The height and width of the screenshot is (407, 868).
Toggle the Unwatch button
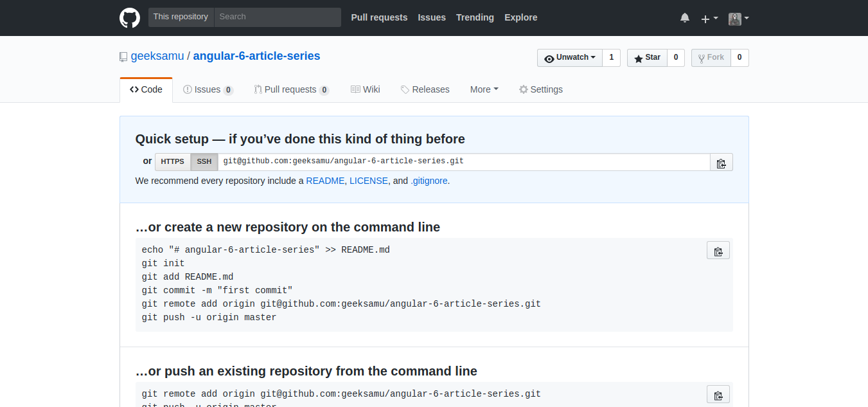(569, 58)
